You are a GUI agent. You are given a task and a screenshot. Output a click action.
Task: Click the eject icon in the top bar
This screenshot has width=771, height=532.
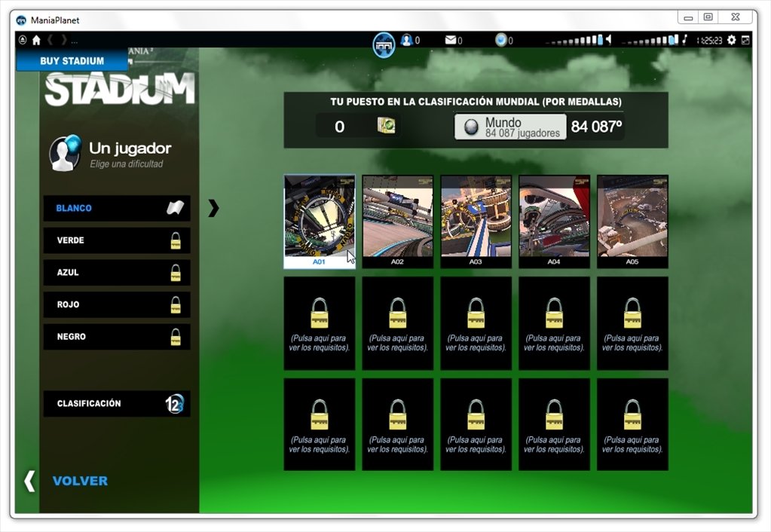22,40
